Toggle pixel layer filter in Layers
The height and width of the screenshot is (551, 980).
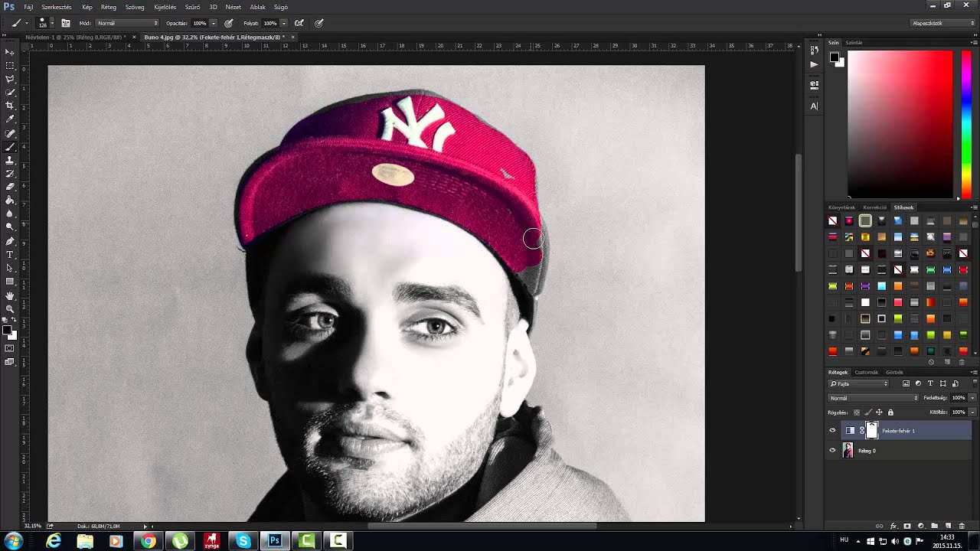click(906, 383)
